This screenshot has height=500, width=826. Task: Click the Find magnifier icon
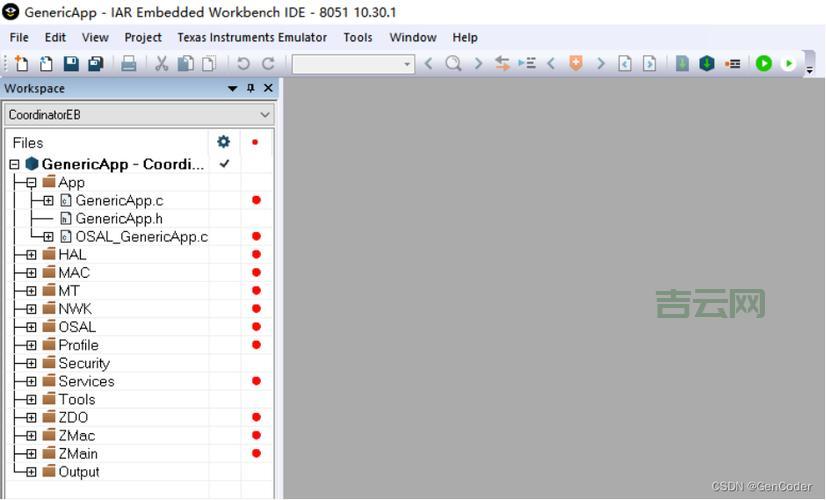coord(453,64)
